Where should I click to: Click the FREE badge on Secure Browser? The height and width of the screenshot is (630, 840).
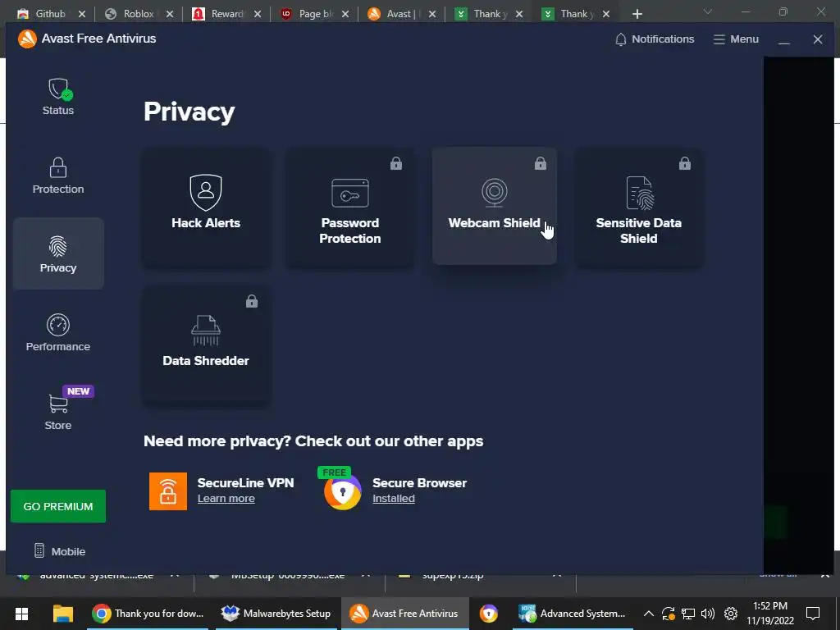pyautogui.click(x=335, y=472)
